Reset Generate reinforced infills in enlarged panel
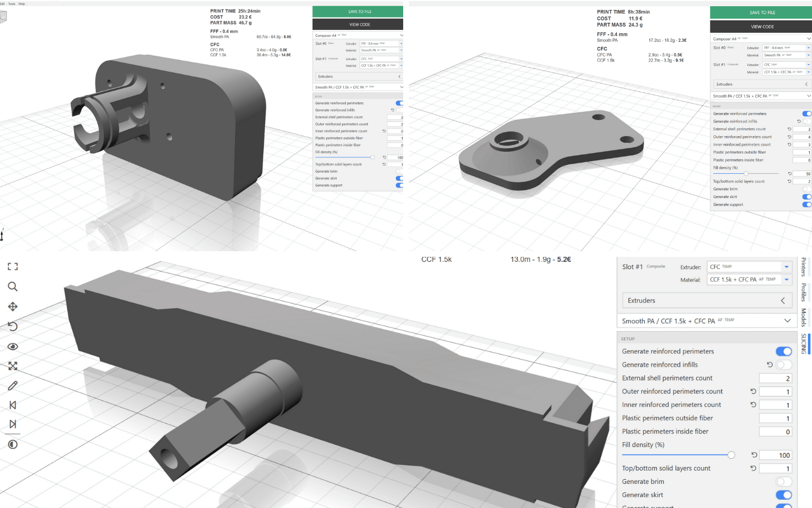 tap(770, 365)
